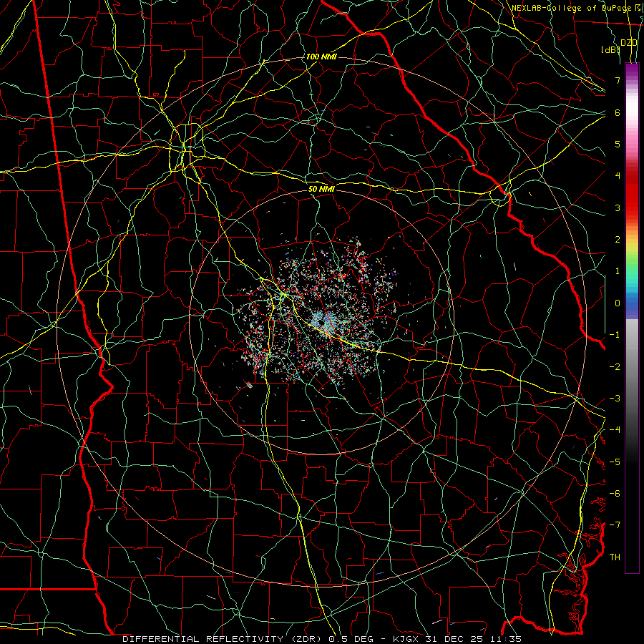
Task: Click the TH threshold label on legend
Action: point(615,557)
